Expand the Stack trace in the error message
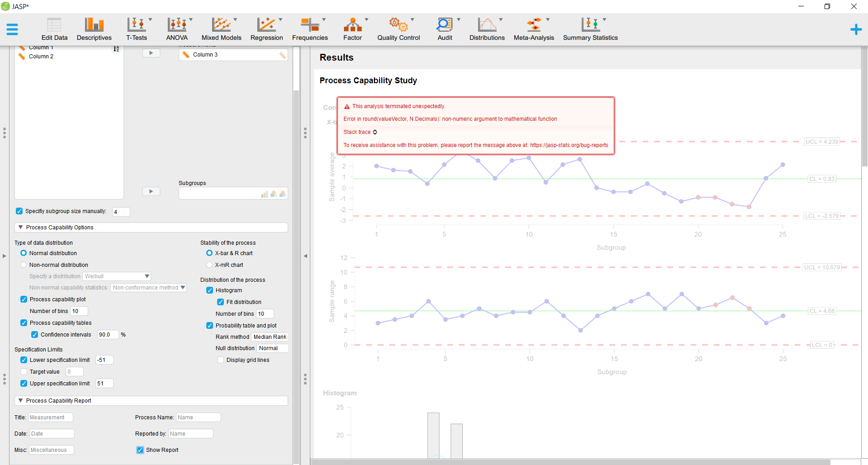This screenshot has height=465, width=868. [360, 132]
